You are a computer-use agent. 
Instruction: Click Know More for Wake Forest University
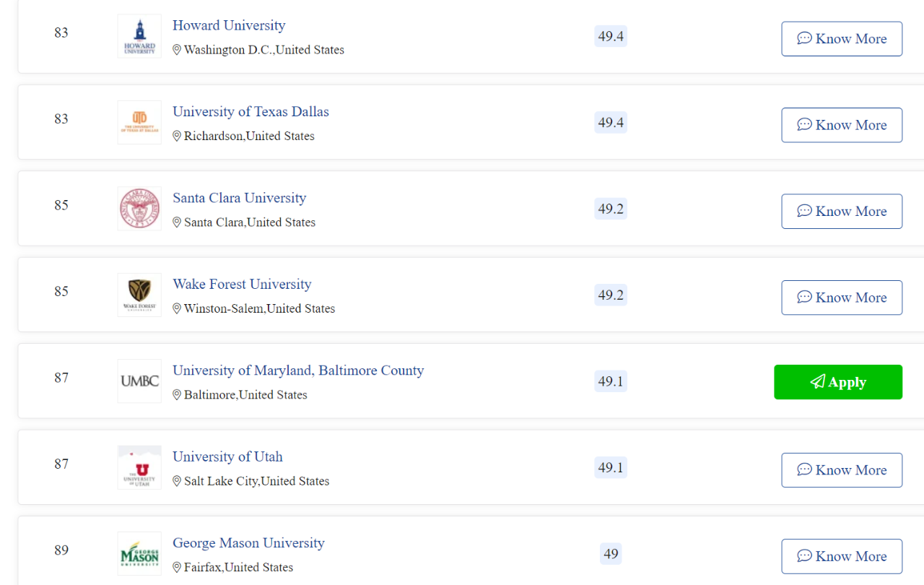click(842, 298)
